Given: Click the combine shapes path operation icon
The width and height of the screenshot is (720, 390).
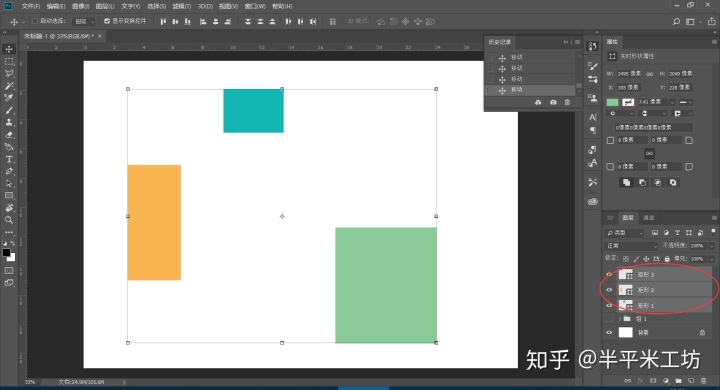Looking at the screenshot, I should [x=626, y=182].
